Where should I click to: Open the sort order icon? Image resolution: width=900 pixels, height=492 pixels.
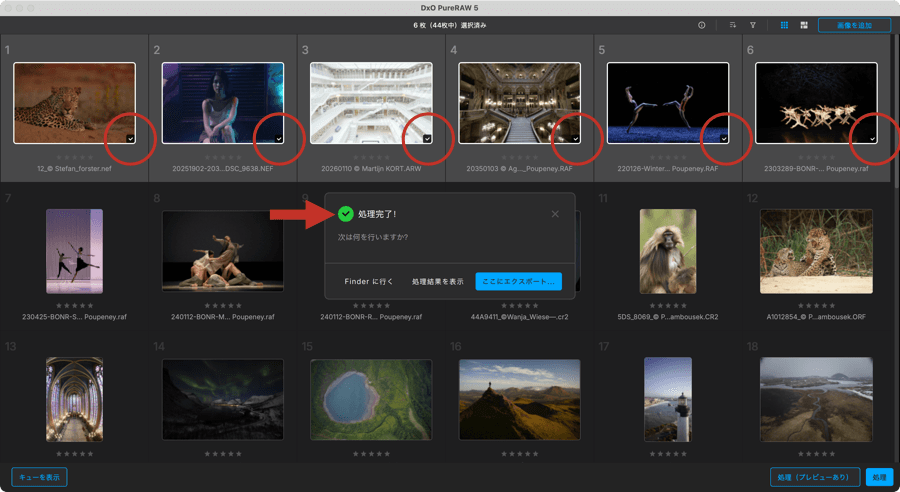732,25
